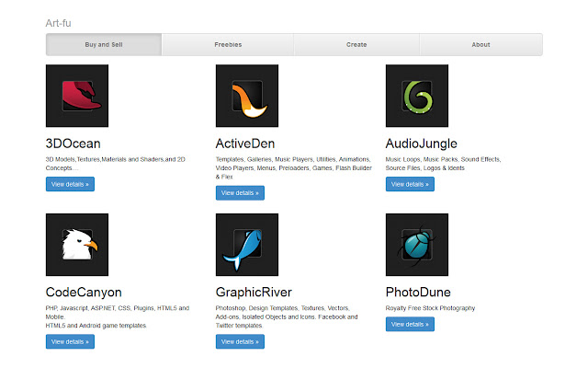Viewport: 588px width, 368px height.
Task: Click the 'Templates, Galleries, Music Players' description
Action: (x=294, y=167)
